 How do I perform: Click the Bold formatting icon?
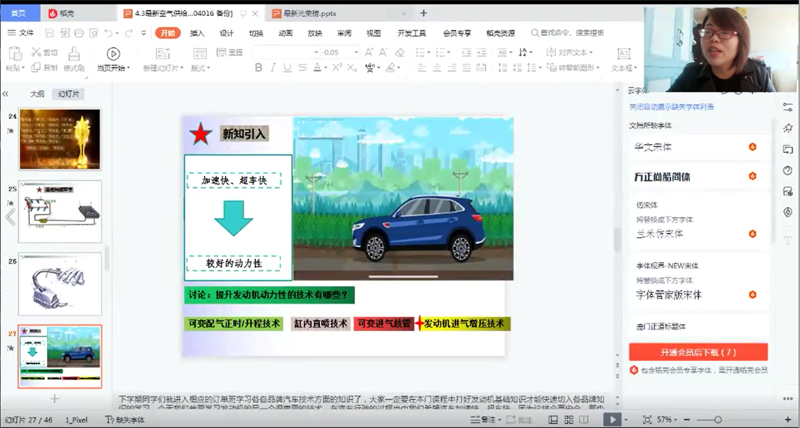coord(260,67)
